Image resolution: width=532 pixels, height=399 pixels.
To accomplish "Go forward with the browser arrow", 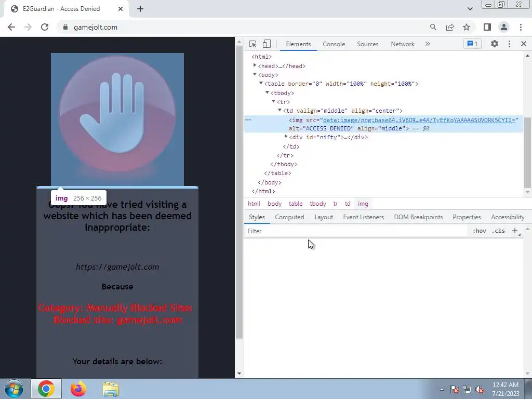I will pyautogui.click(x=28, y=27).
